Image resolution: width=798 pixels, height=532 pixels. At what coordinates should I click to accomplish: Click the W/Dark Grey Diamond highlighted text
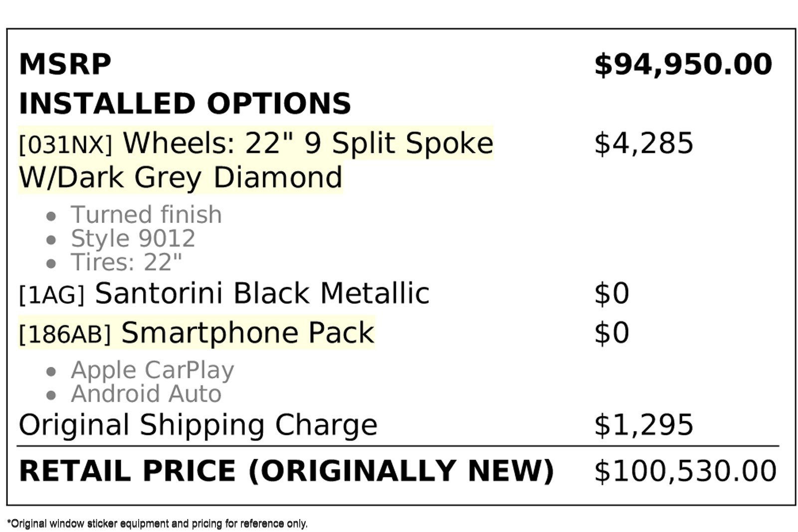coord(181,177)
